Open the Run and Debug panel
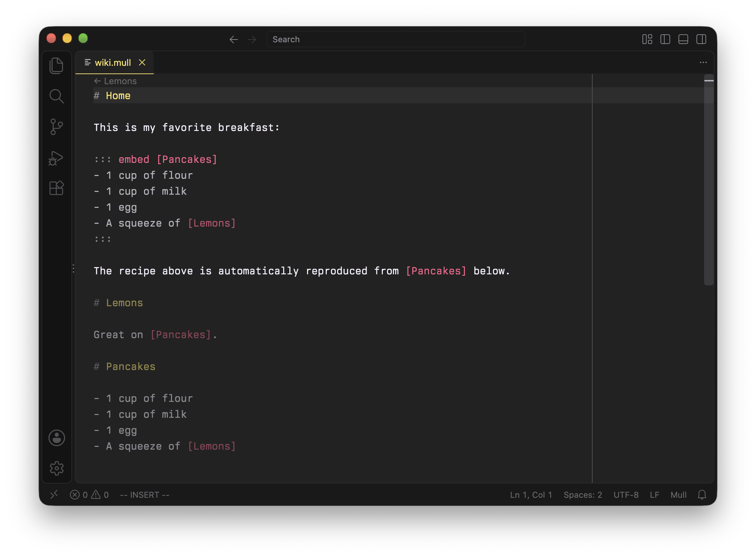Screen dimensions: 756x557 click(56, 158)
